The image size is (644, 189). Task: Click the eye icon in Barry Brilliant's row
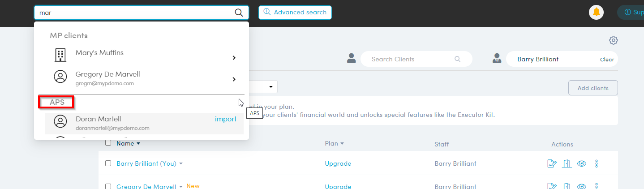(582, 163)
